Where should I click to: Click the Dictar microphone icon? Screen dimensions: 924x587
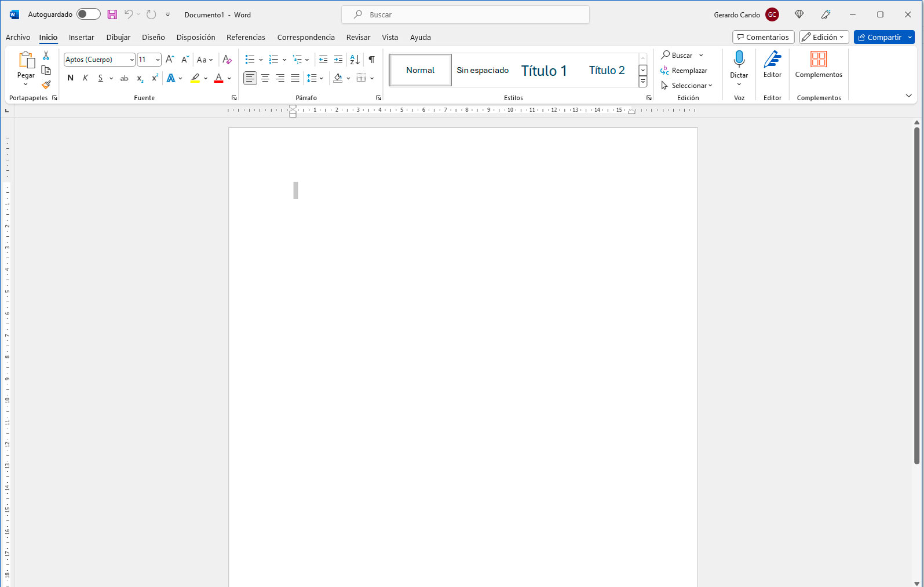click(739, 59)
